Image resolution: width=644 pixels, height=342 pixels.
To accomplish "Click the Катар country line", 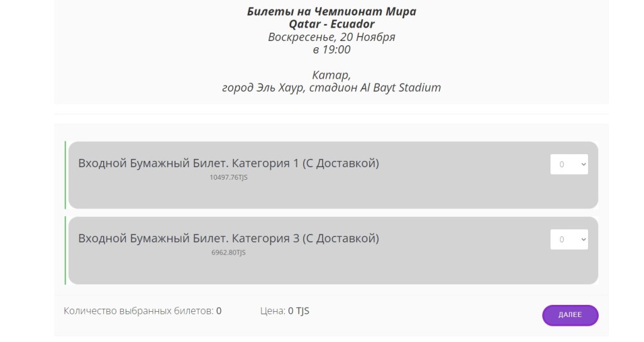I will [331, 75].
